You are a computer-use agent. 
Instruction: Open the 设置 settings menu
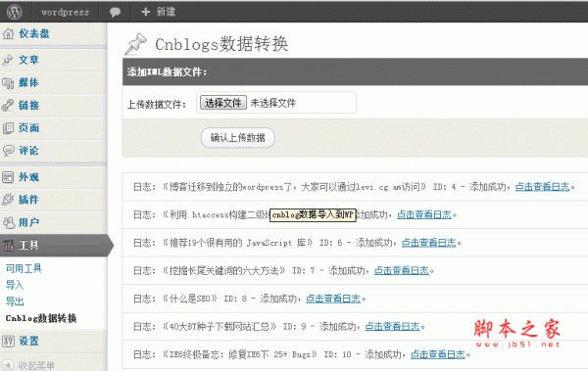28,341
